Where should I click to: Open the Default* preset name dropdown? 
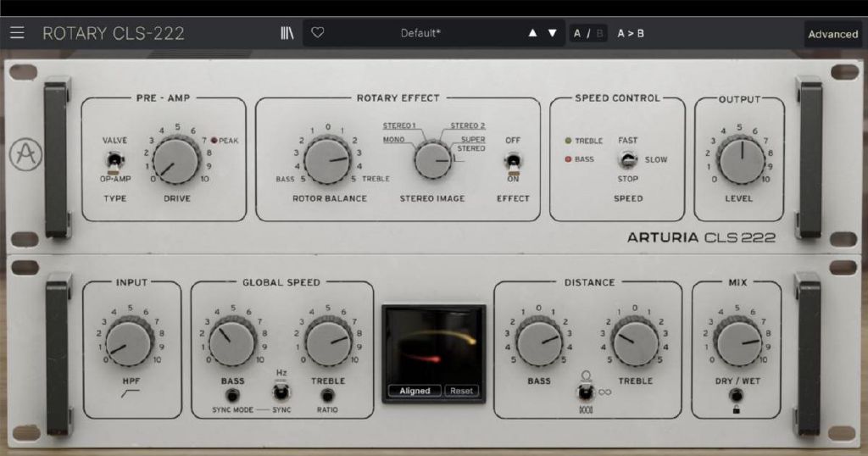(420, 33)
